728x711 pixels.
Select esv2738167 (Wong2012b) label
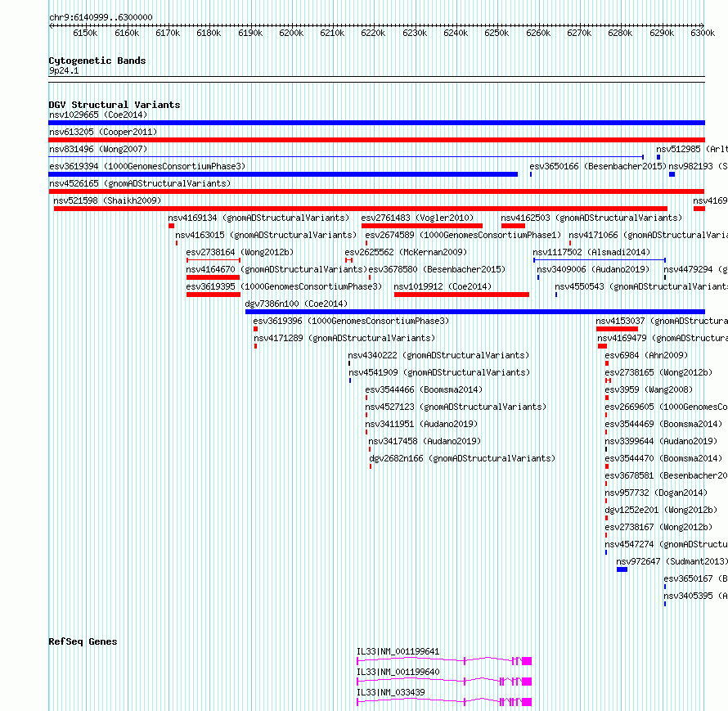658,527
